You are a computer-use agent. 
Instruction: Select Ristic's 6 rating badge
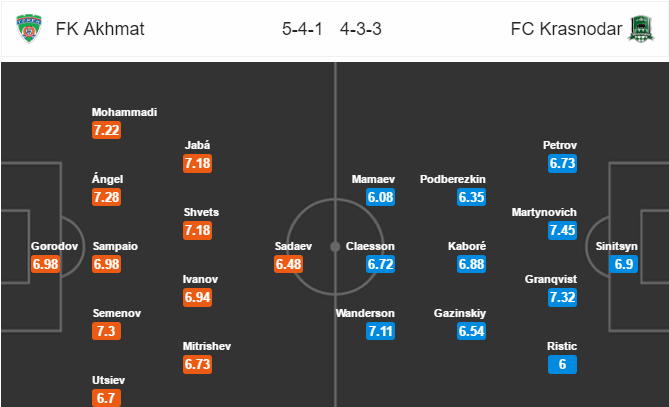[563, 364]
